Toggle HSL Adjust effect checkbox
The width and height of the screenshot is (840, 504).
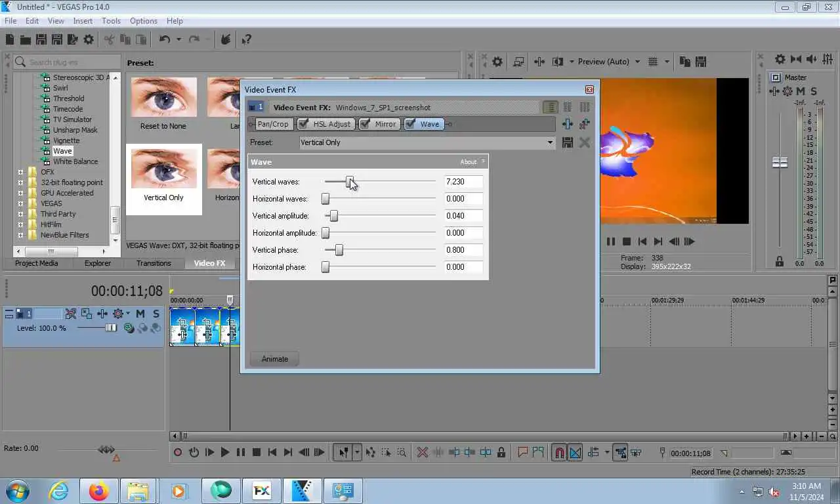(x=303, y=124)
